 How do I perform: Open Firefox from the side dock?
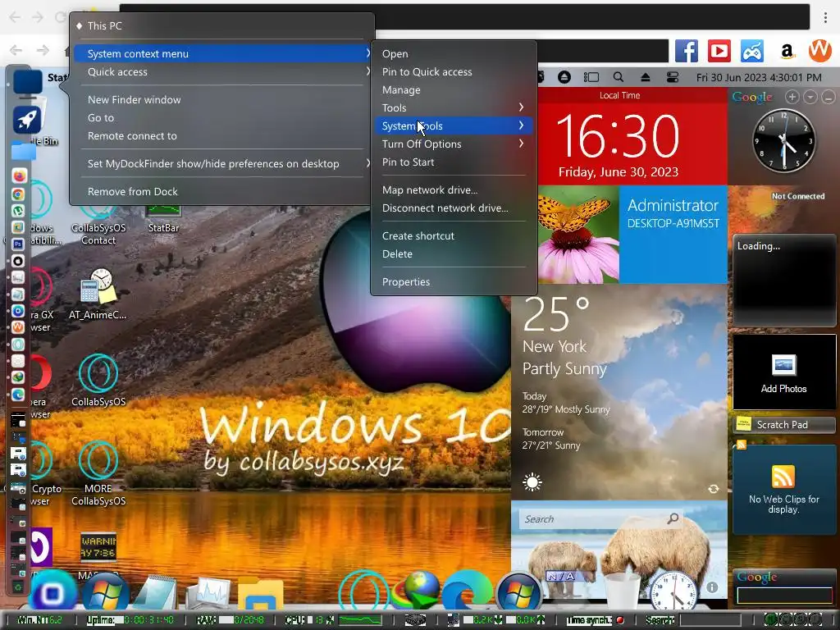[18, 176]
